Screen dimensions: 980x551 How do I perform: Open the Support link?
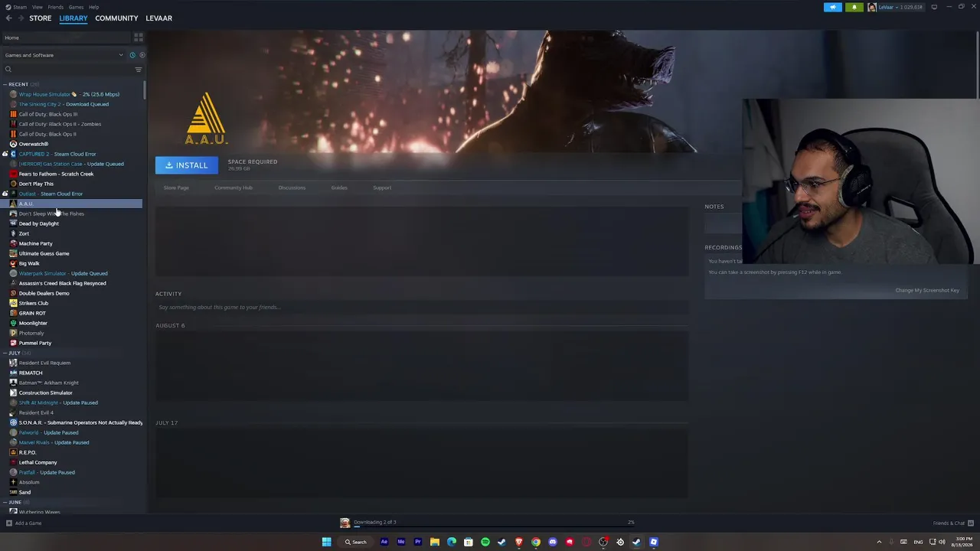click(382, 187)
